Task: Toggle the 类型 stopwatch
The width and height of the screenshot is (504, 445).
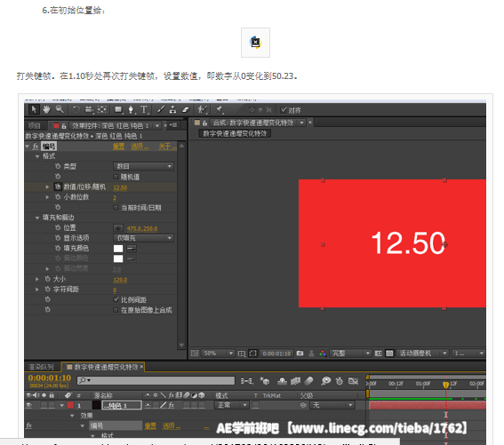Action: pyautogui.click(x=58, y=166)
